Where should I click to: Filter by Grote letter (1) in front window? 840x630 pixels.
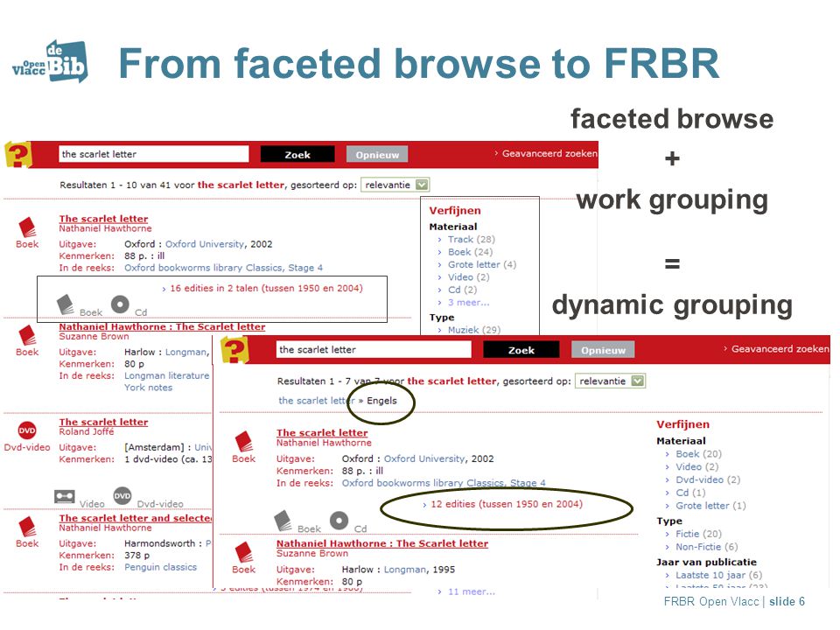[x=710, y=505]
